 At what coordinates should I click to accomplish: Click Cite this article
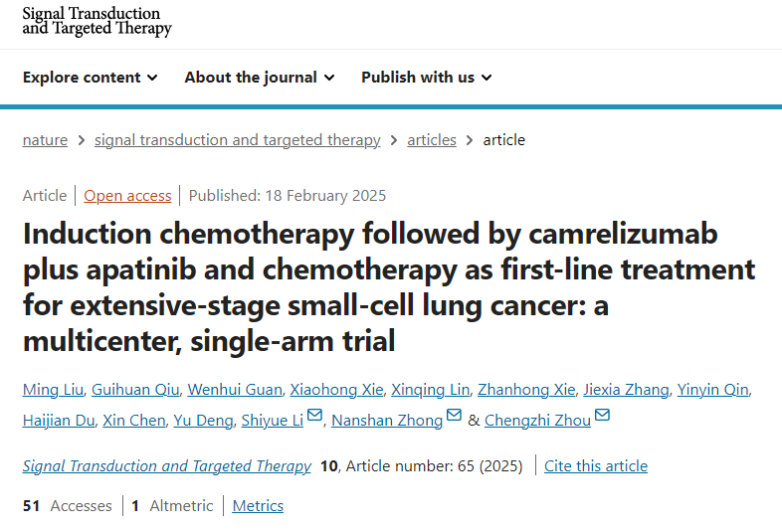(595, 466)
